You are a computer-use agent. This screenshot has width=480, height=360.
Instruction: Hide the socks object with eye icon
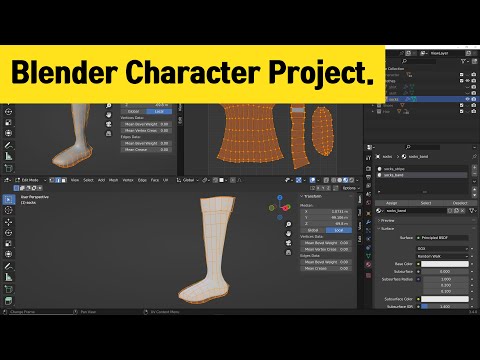tap(468, 99)
